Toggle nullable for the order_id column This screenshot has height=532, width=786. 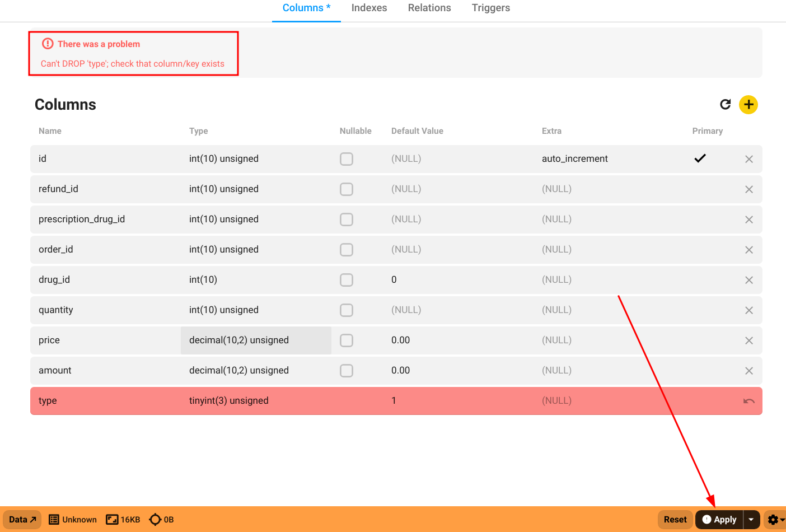click(346, 249)
